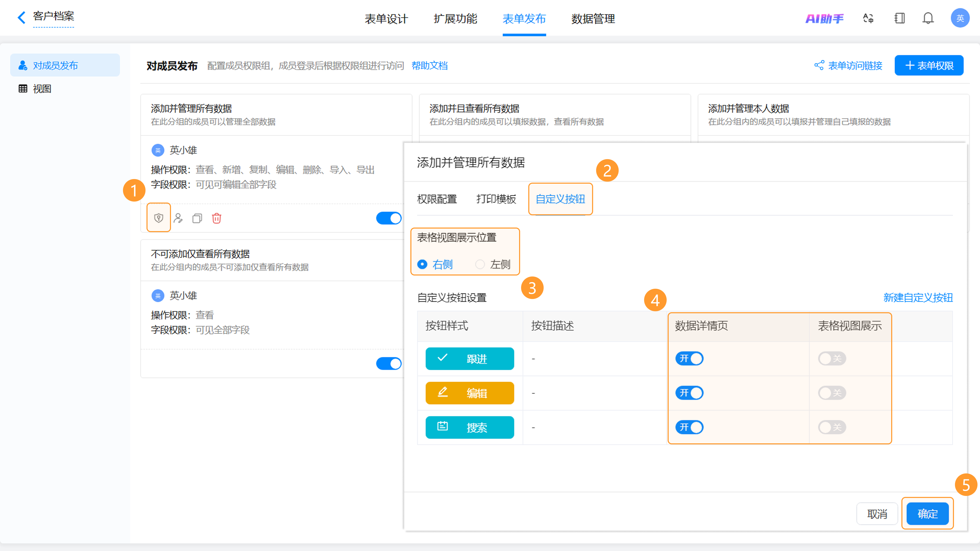Click the 跟进 custom button
980x551 pixels.
click(x=470, y=358)
